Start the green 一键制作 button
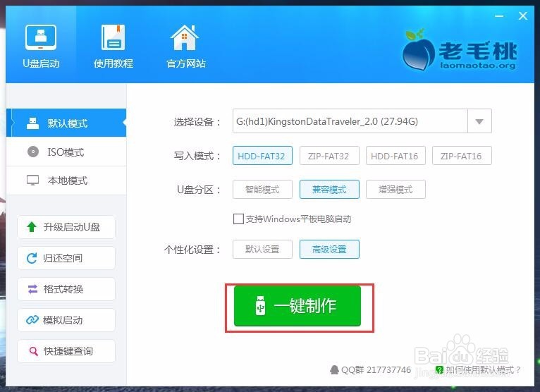 [x=297, y=306]
